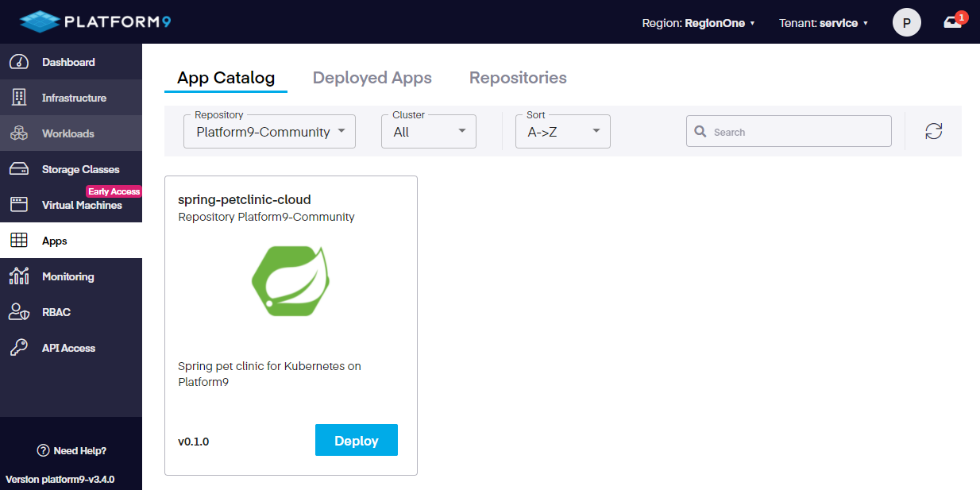Click the Need Help question icon
The width and height of the screenshot is (980, 490).
coord(44,450)
